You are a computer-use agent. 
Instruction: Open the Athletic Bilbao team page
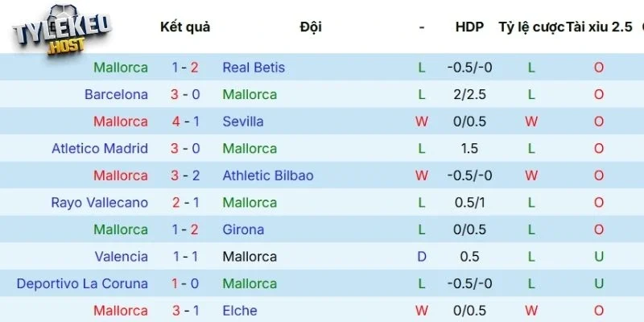coord(267,175)
